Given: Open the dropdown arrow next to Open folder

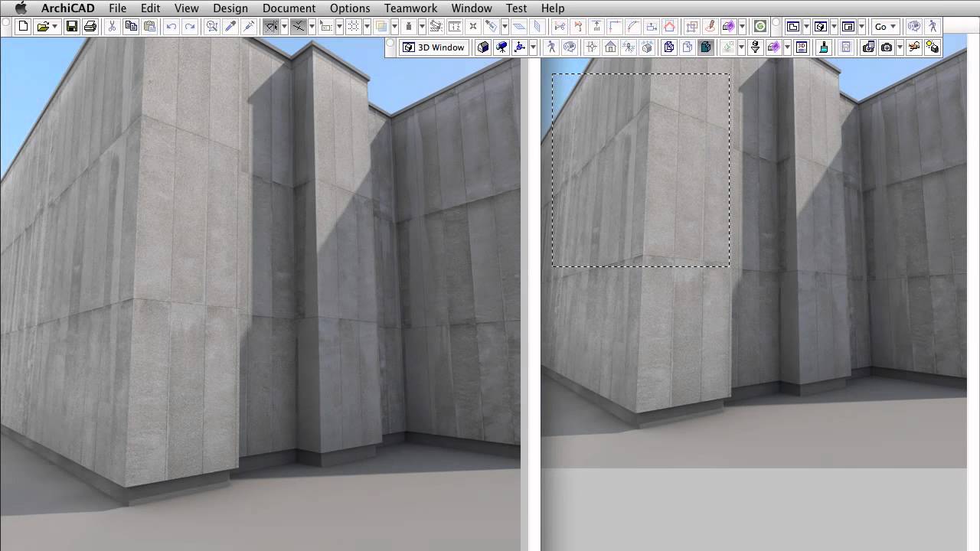Looking at the screenshot, I should 55,27.
